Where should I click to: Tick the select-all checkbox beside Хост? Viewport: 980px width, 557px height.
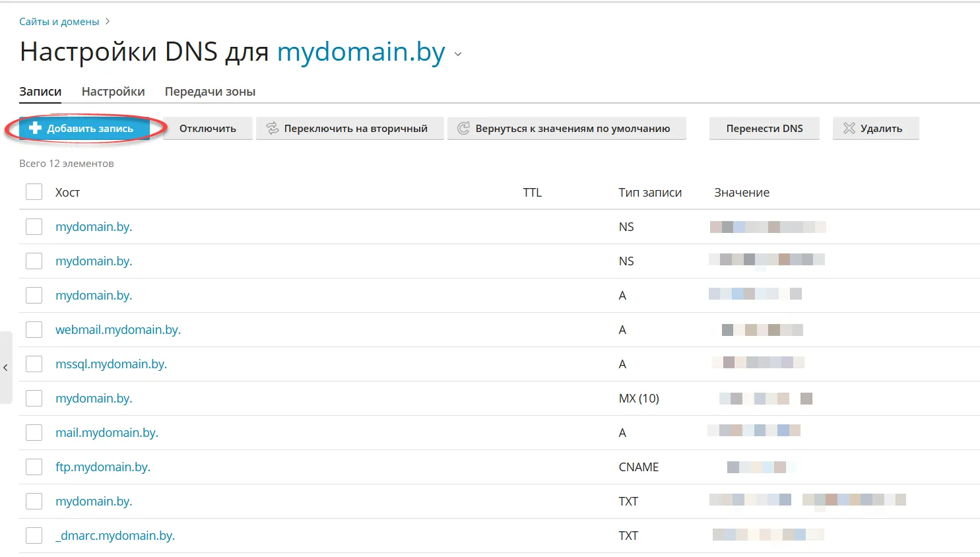(x=34, y=192)
